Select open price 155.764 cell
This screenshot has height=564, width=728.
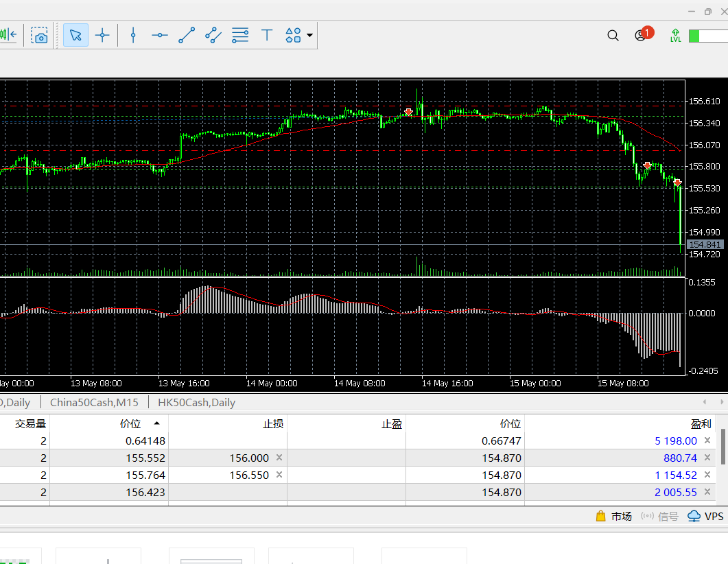click(x=145, y=475)
